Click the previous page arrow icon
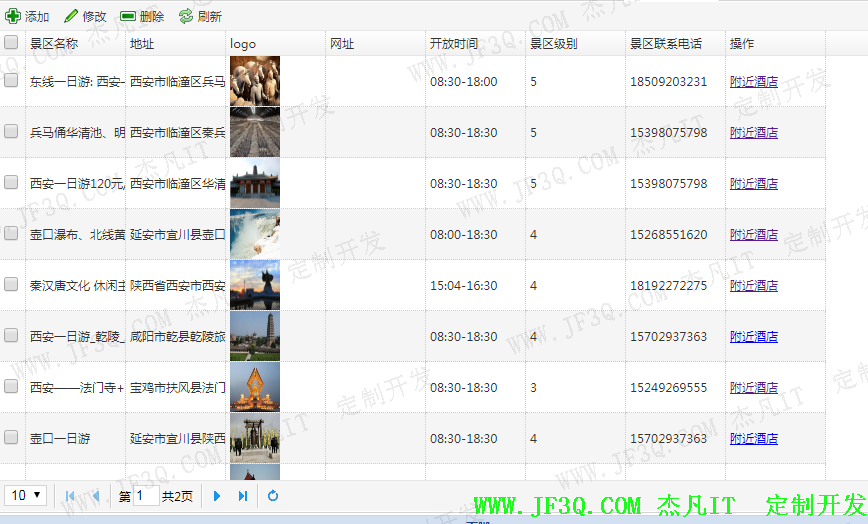868x524 pixels. pos(95,496)
